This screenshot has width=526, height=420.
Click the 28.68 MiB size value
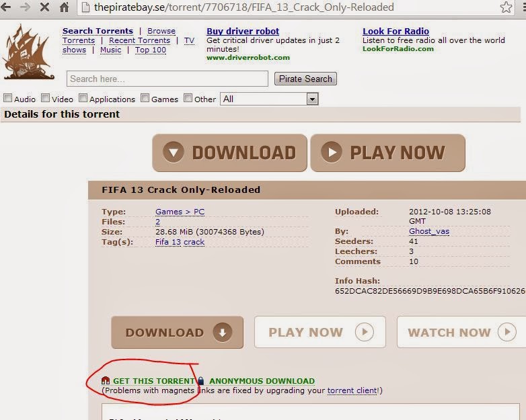pos(210,232)
